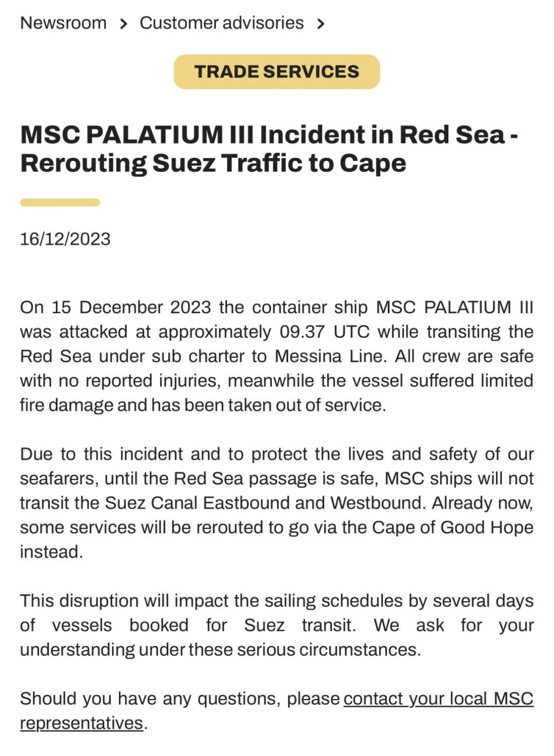This screenshot has height=756, width=554.
Task: Click the underlined word representatives
Action: tap(82, 723)
